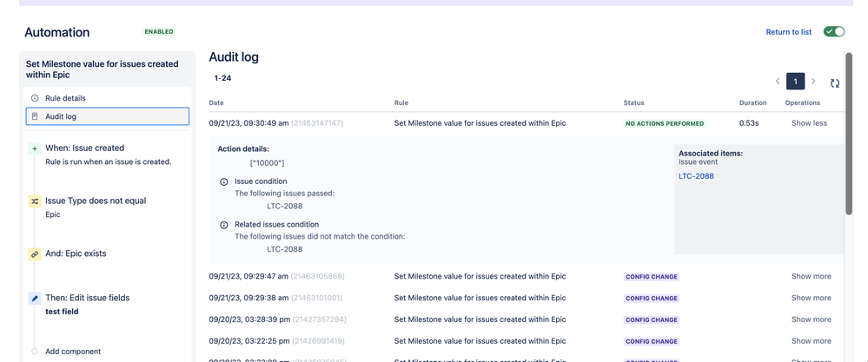868x362 pixels.
Task: Click the vertical scrollbar thumb
Action: [849, 133]
